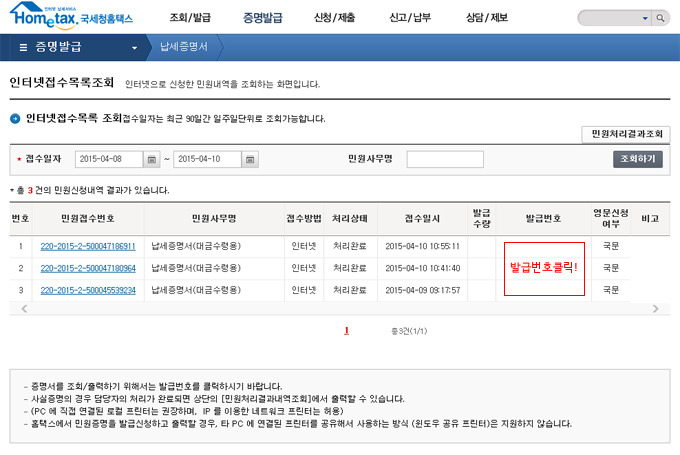Click the search magnifier icon
Image resolution: width=680 pixels, height=455 pixels.
(660, 18)
